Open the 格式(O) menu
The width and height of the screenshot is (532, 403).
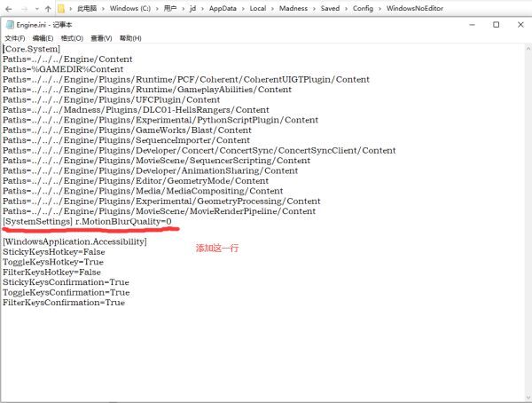[73, 39]
